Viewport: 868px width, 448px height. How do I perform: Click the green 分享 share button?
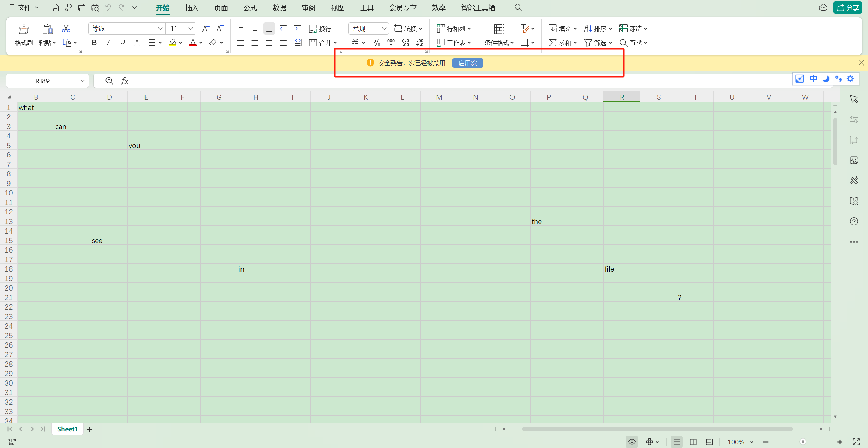pos(847,7)
